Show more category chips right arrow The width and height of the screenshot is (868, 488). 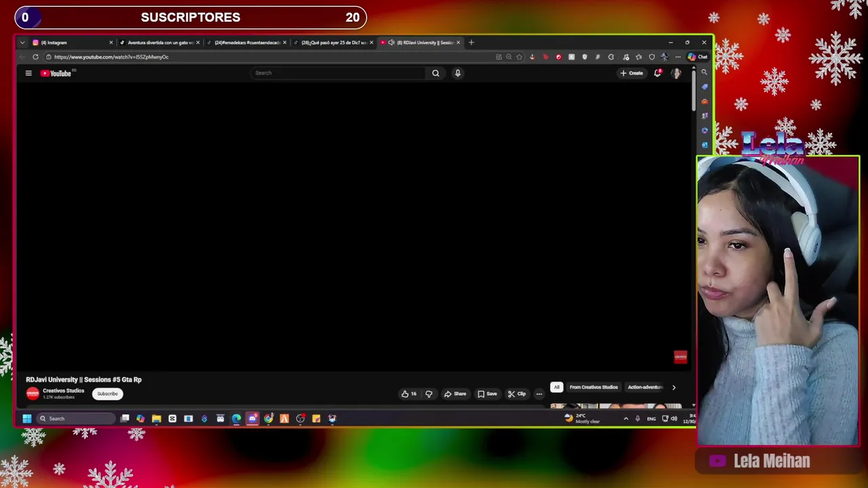673,388
